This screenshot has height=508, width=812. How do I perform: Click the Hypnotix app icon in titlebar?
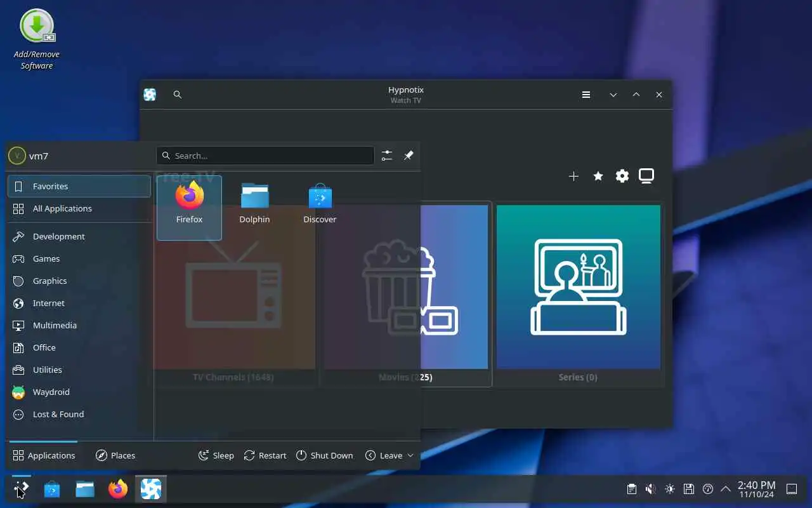(x=150, y=95)
